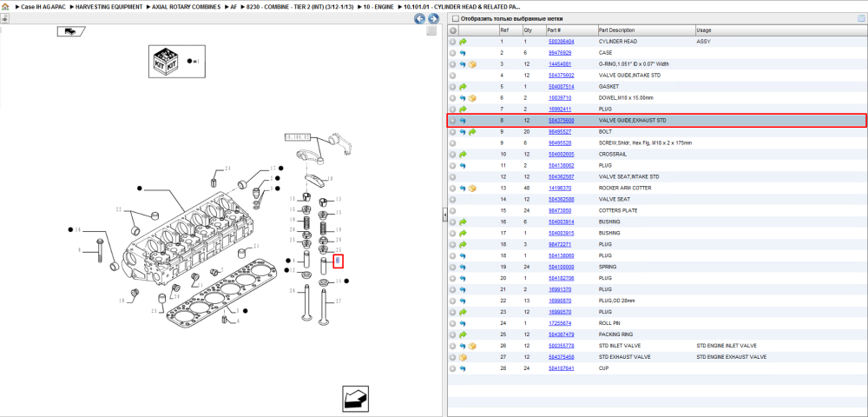Toggle the plus marker for VALVE SEAT ref 14
The width and height of the screenshot is (868, 417).
(453, 199)
